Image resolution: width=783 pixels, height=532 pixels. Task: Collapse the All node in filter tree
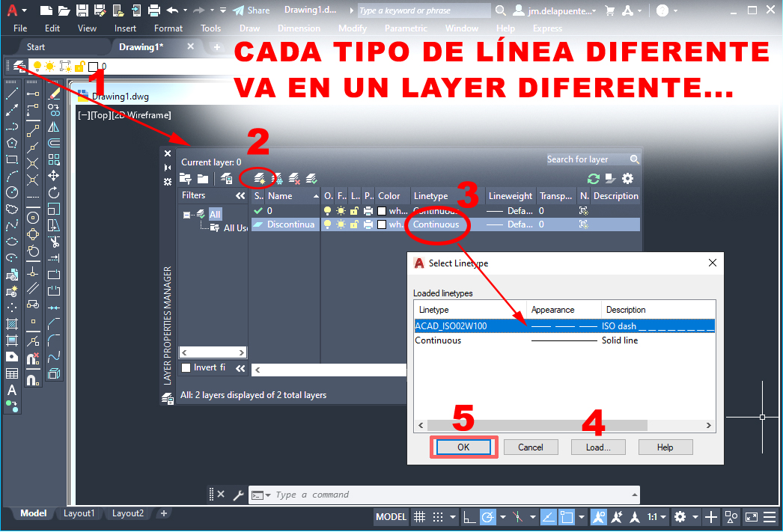(186, 214)
